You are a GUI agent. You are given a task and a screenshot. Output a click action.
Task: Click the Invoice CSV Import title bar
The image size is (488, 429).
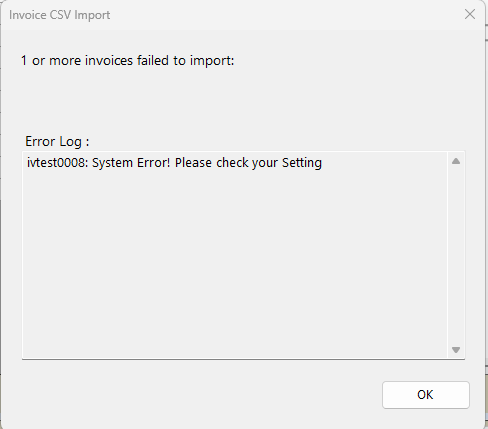(233, 15)
